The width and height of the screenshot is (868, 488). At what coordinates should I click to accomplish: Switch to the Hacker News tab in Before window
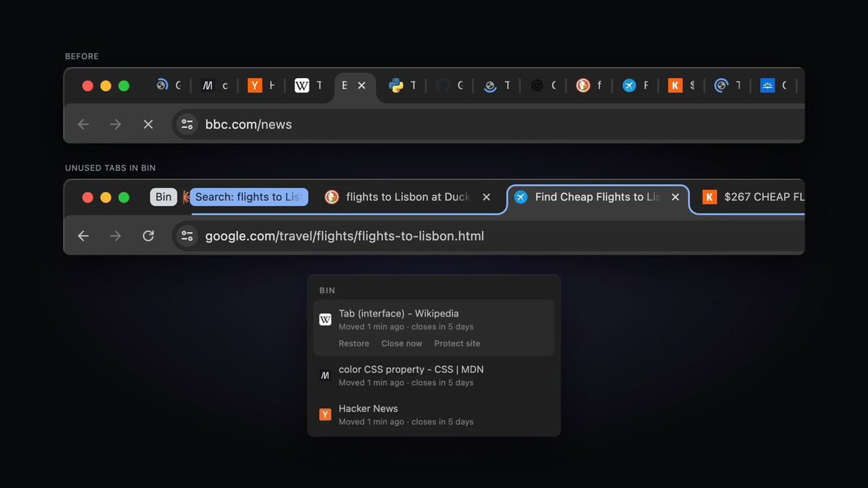[261, 85]
